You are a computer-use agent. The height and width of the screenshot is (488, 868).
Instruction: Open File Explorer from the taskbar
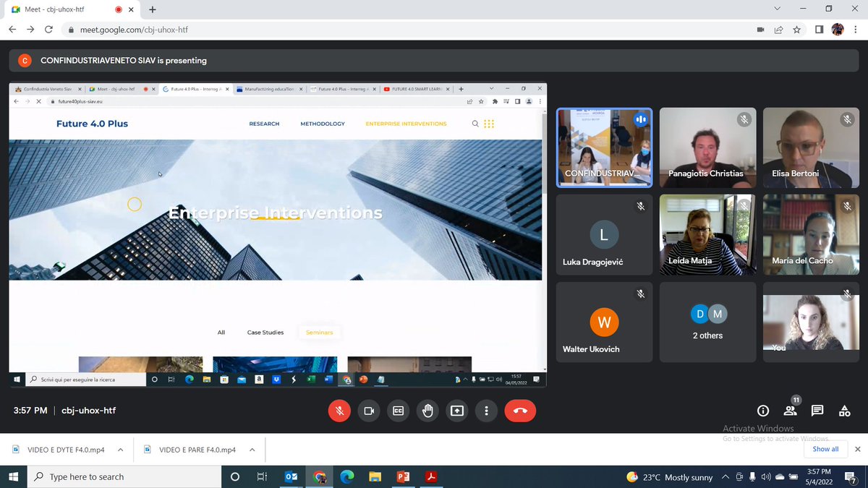375,476
